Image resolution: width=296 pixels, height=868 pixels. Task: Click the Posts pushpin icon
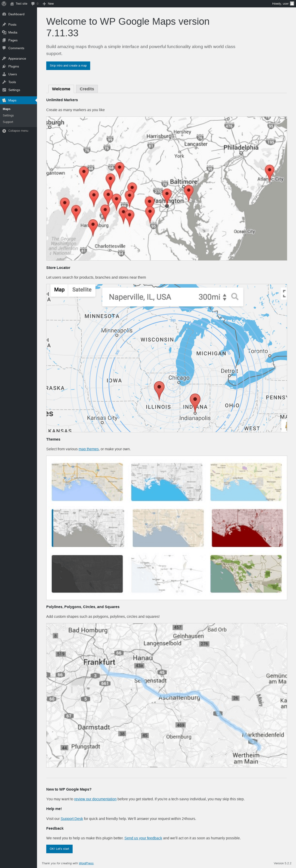click(4, 24)
